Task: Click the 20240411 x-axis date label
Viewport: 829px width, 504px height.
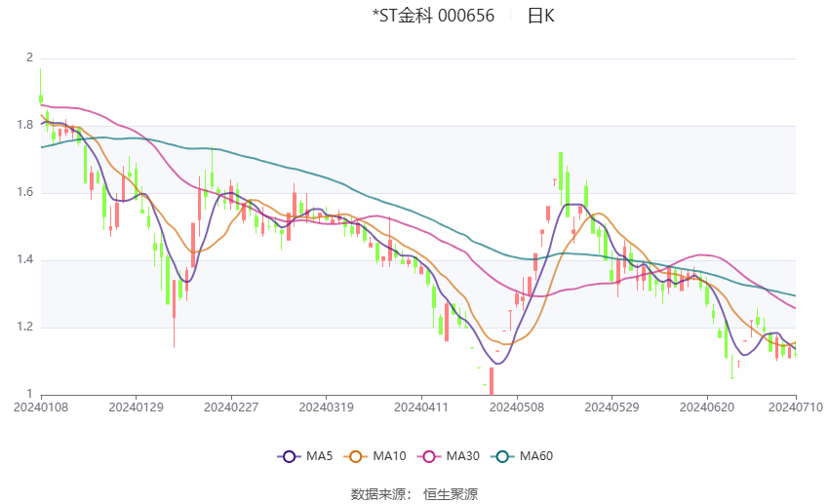Action: point(421,407)
